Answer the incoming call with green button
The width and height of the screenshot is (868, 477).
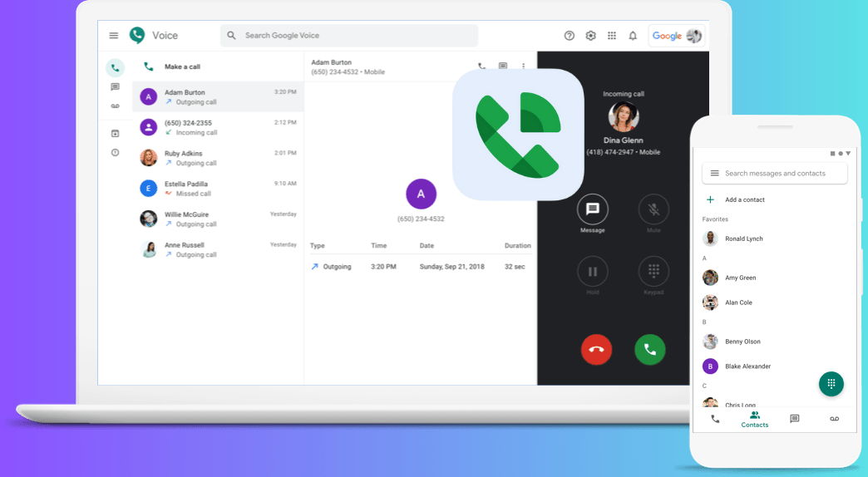pos(649,350)
